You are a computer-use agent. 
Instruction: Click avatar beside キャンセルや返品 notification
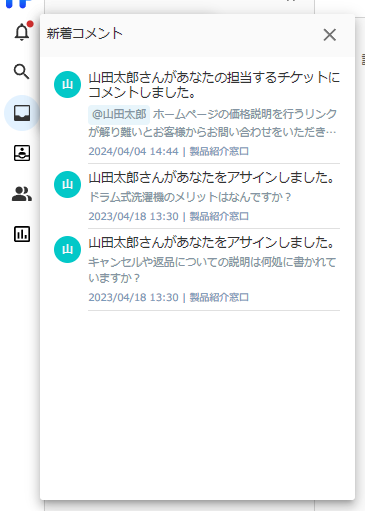67,249
